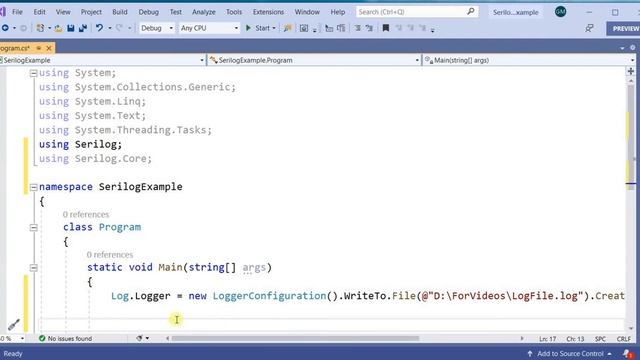This screenshot has width=640, height=360.
Task: Collapse the Main method block
Action: 33,268
